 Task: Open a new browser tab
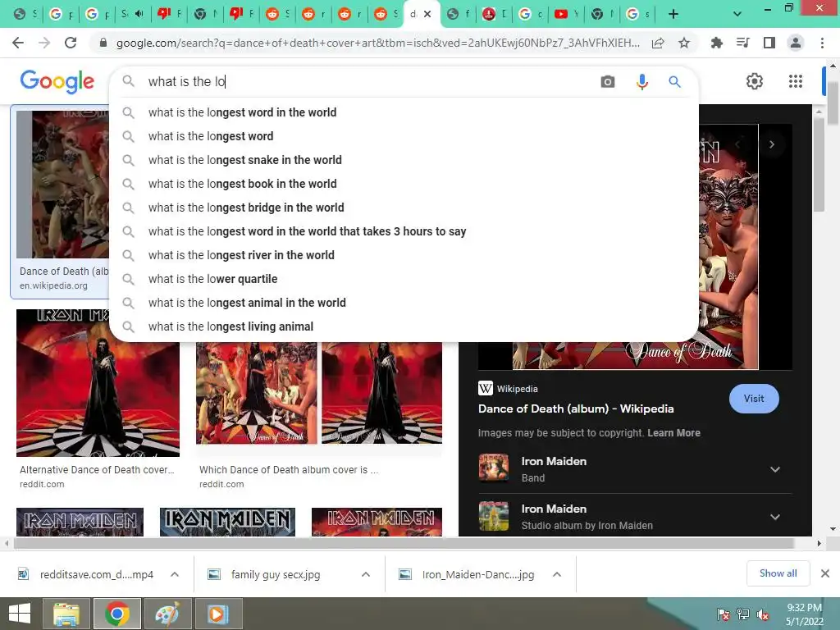click(673, 14)
